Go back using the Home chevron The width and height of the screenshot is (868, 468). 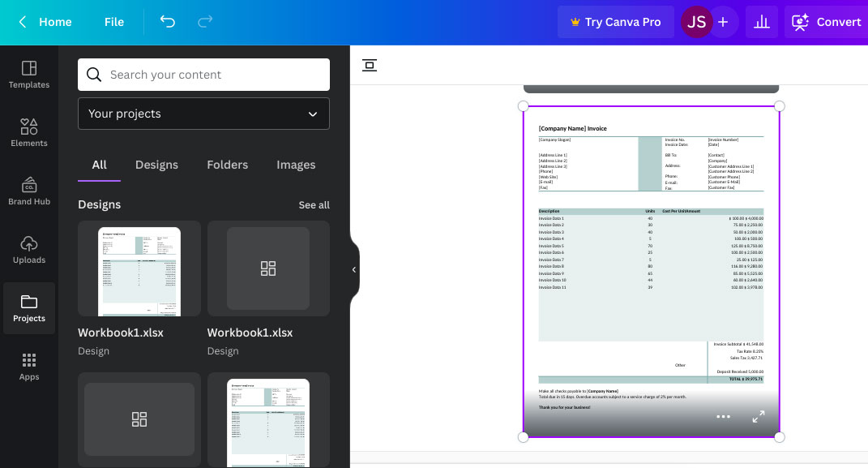(23, 22)
